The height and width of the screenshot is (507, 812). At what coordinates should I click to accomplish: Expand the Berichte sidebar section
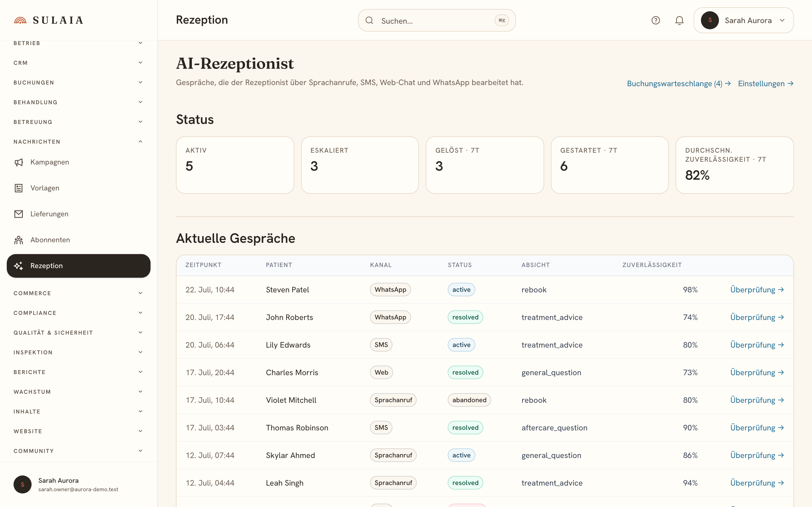(78, 372)
